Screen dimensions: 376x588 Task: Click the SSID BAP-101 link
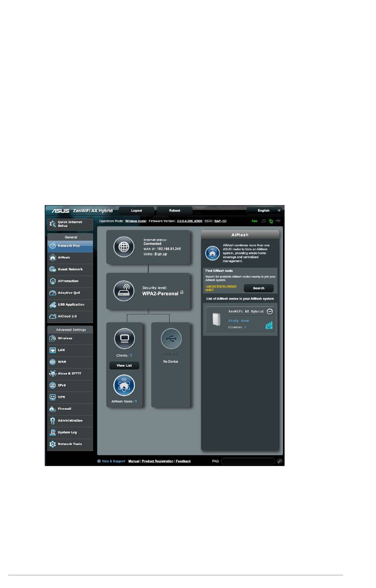click(220, 221)
